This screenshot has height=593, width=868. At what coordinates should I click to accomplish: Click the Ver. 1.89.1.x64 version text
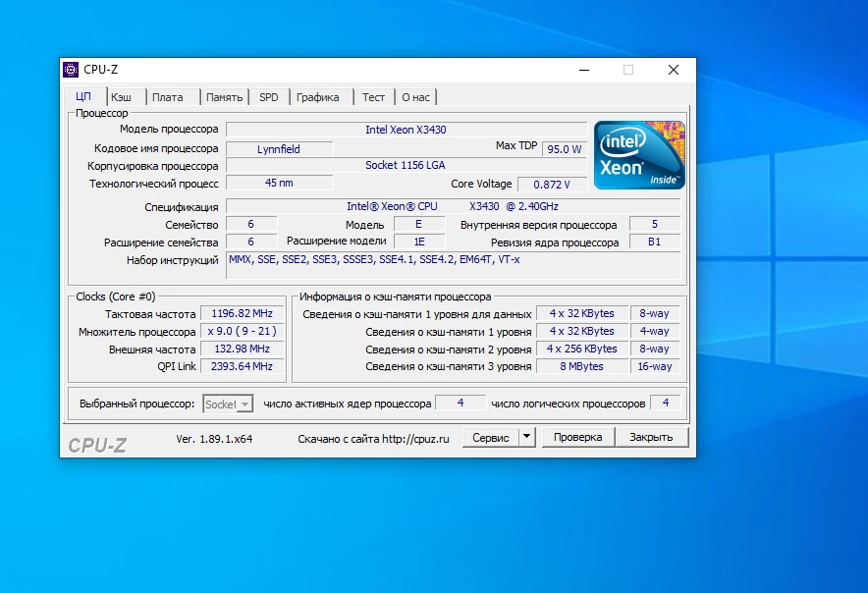pyautogui.click(x=214, y=439)
